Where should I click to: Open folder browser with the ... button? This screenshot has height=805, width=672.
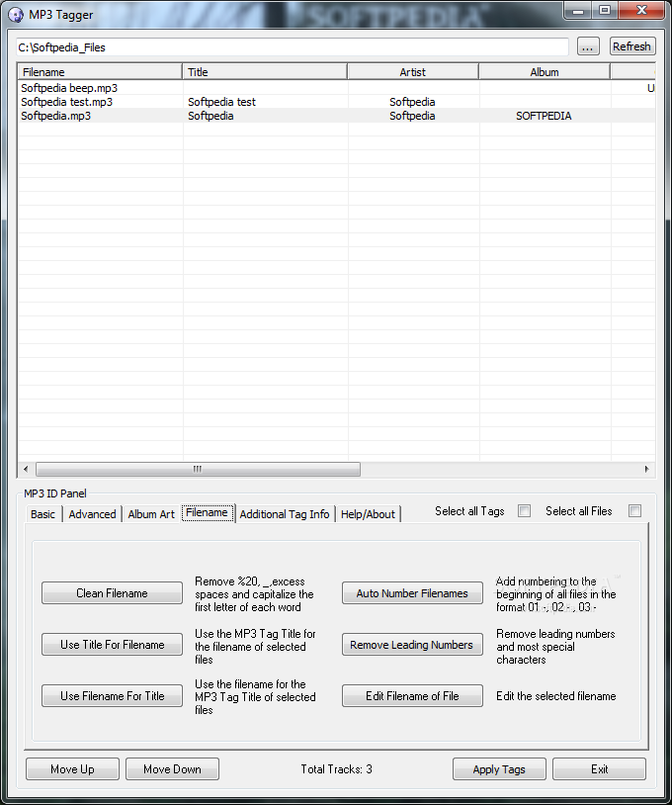pos(588,46)
